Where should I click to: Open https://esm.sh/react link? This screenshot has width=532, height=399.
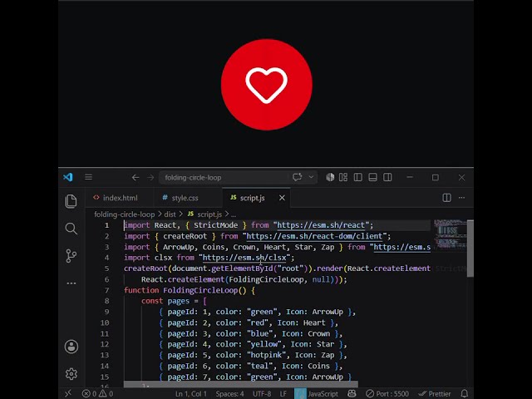click(x=321, y=225)
